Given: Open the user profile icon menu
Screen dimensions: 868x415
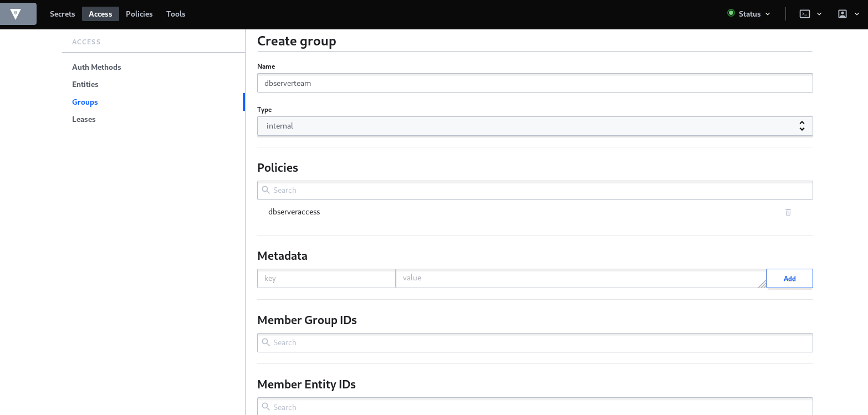Looking at the screenshot, I should (x=842, y=14).
